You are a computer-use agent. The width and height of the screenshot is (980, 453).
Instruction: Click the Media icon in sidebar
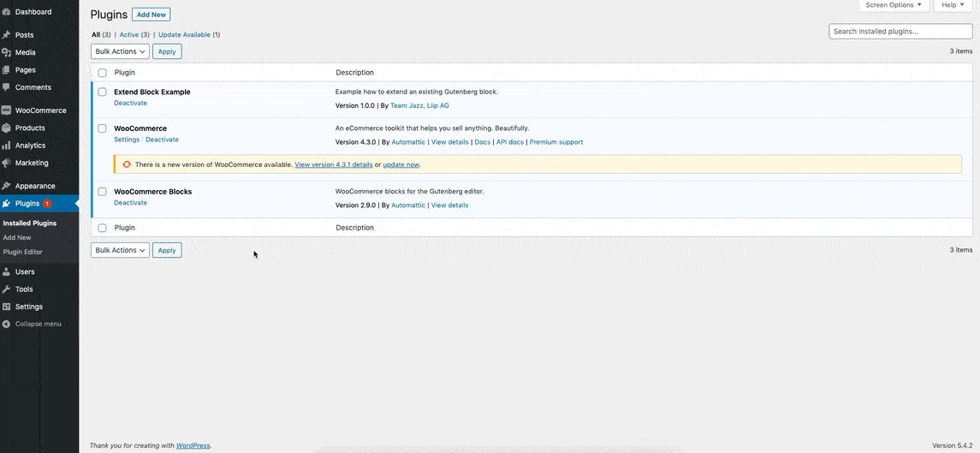(6, 52)
